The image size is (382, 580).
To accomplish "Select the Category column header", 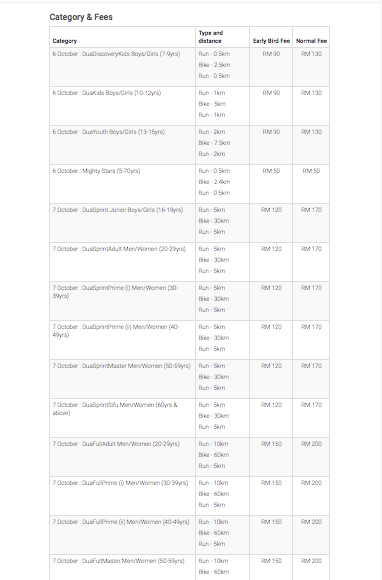I will click(x=65, y=41).
